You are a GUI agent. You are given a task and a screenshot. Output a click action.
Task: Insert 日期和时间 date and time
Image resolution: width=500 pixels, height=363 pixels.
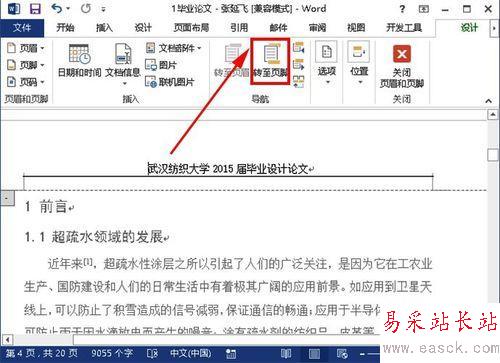pyautogui.click(x=79, y=61)
